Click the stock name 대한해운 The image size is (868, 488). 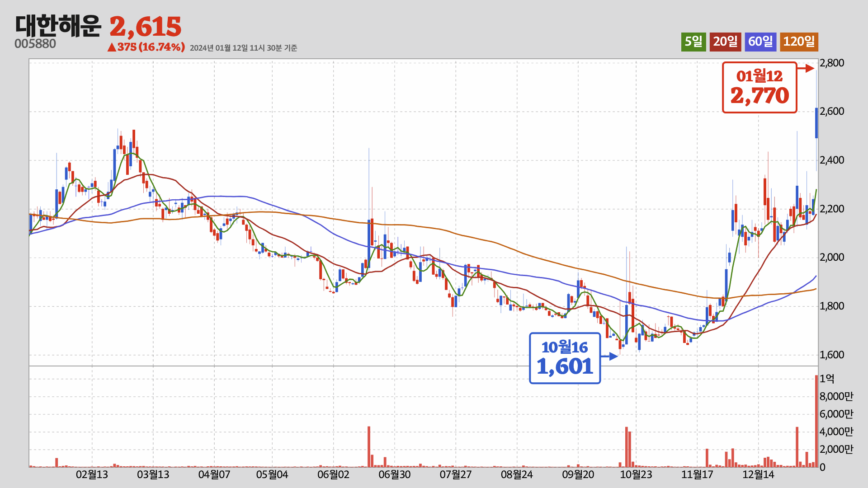tap(58, 26)
